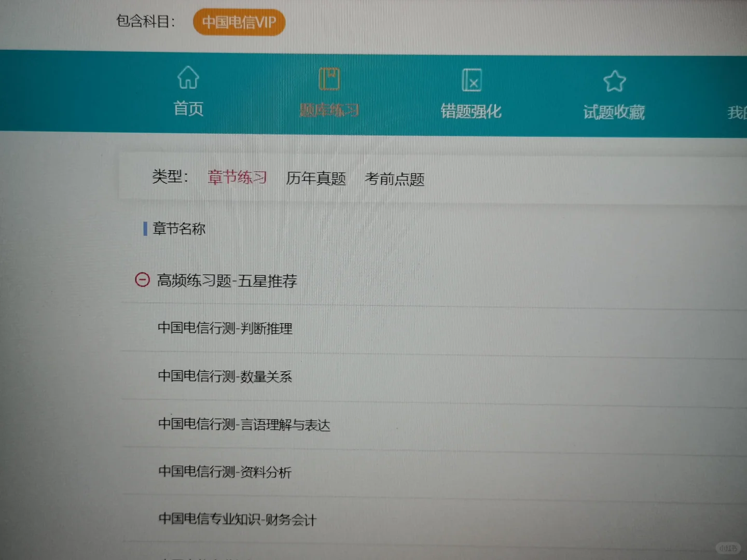The image size is (747, 560).
Task: Select the 考前点题 type filter
Action: 395,179
